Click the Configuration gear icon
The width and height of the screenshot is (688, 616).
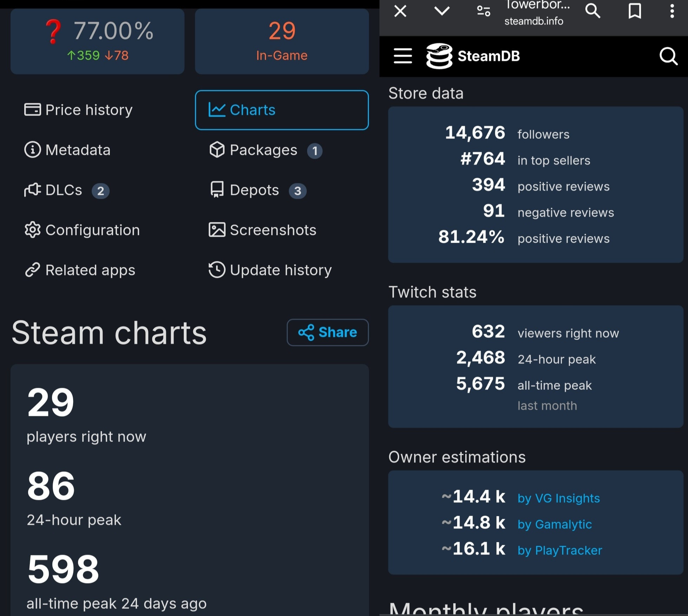(32, 230)
